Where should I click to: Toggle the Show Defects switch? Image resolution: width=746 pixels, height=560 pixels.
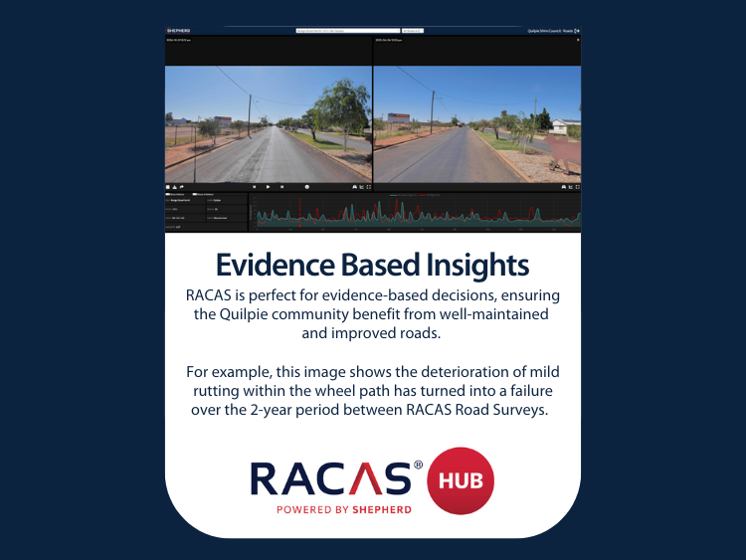coord(168,194)
